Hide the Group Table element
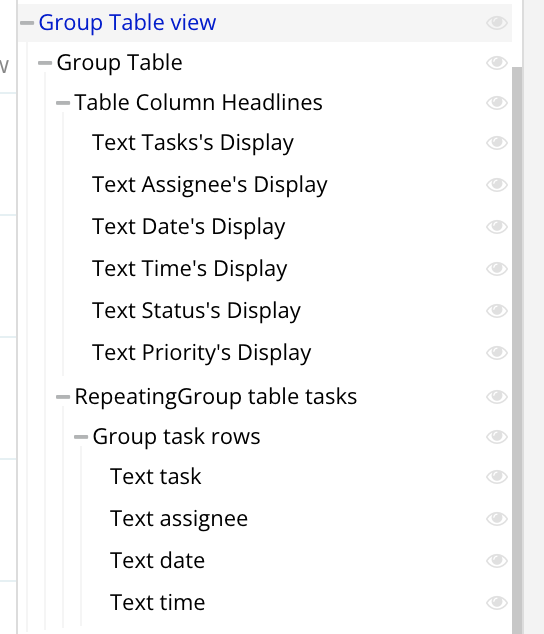544x634 pixels. pos(497,63)
